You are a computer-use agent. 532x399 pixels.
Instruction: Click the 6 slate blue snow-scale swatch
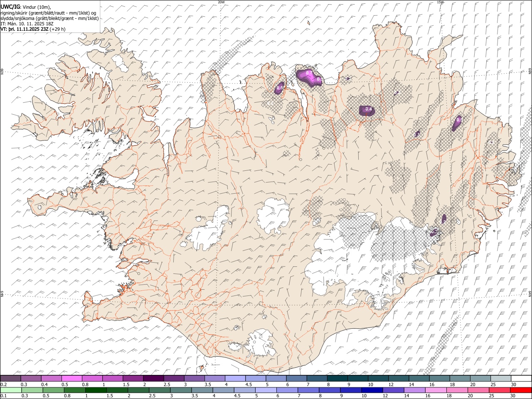[296, 378]
